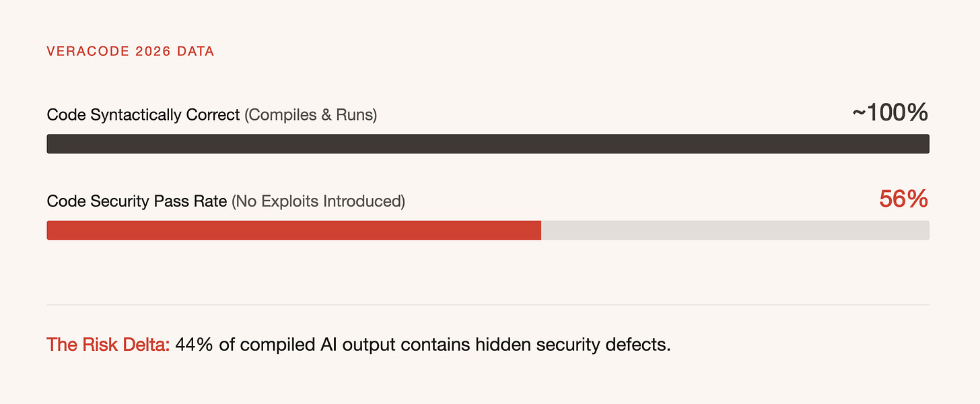Click the ~100% value
Image resolution: width=980 pixels, height=404 pixels.
click(890, 113)
